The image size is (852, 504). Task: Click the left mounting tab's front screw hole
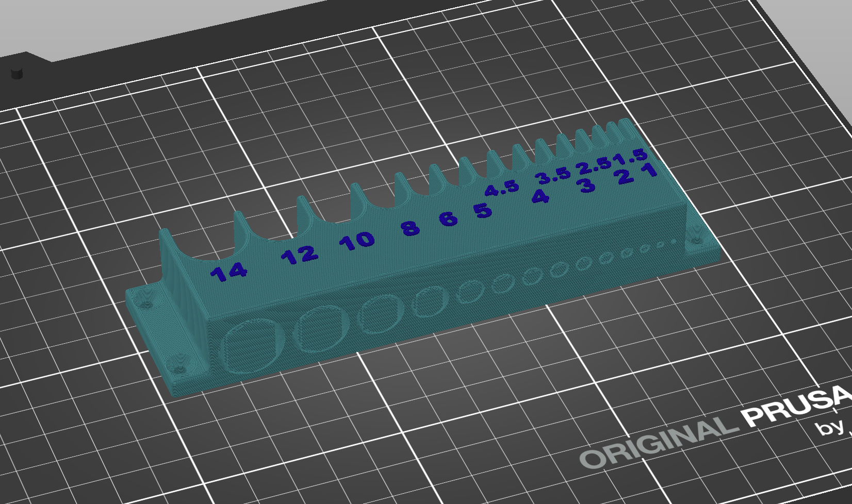pyautogui.click(x=179, y=369)
